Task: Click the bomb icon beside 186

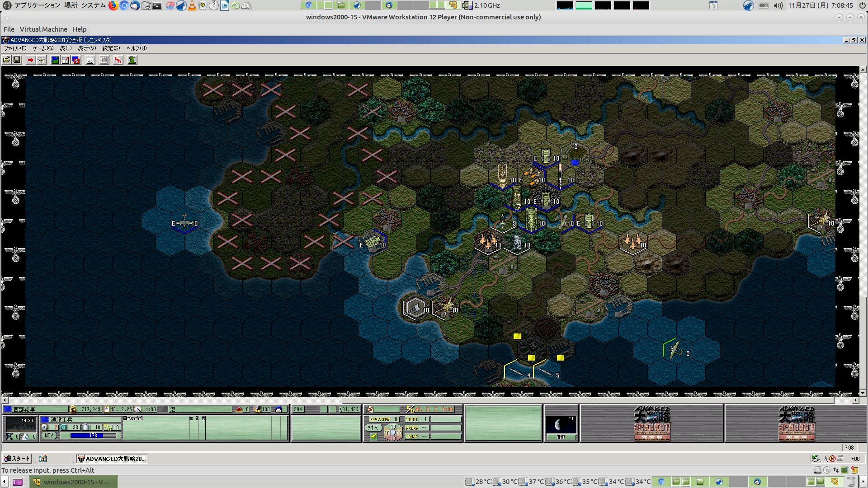Action: point(258,409)
